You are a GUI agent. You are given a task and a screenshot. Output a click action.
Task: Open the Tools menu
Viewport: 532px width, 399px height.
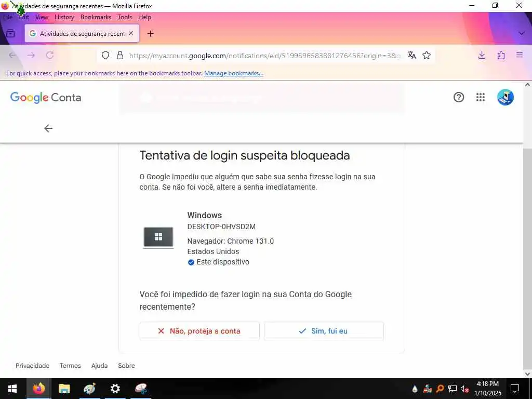coord(125,17)
